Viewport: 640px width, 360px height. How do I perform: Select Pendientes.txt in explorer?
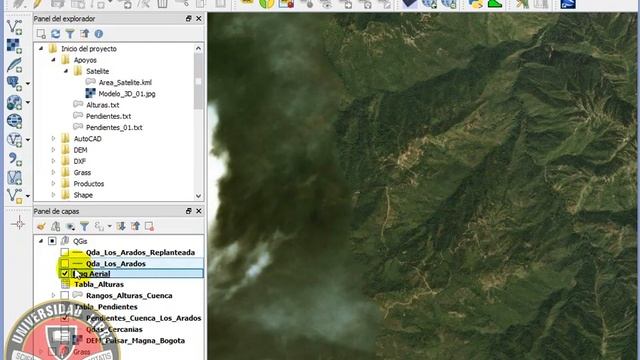point(108,116)
